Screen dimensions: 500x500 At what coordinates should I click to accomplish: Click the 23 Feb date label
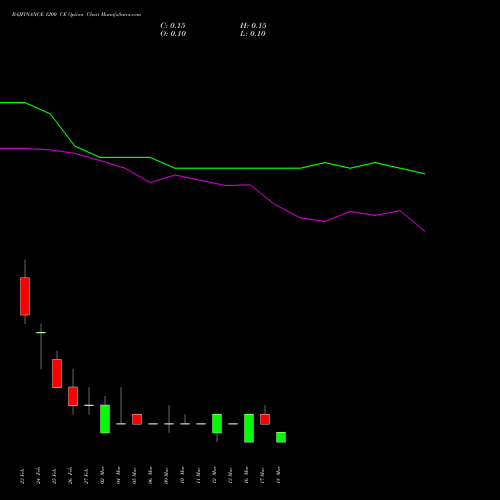pos(22,476)
